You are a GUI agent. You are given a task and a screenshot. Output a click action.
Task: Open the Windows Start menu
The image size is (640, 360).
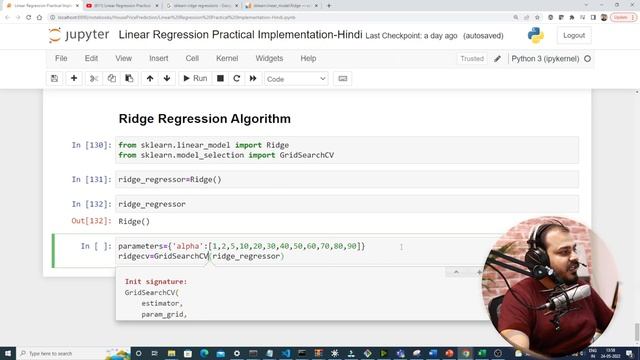[x=8, y=353]
